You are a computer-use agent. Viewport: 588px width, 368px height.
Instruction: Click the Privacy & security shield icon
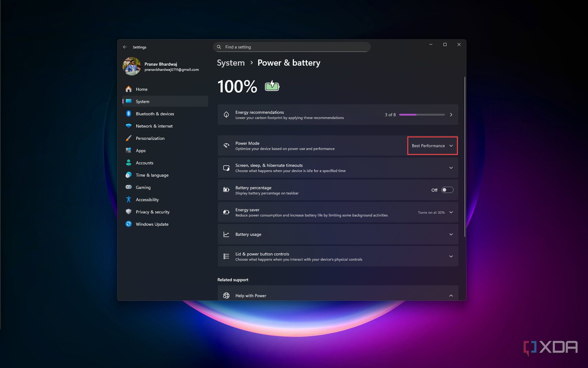pos(129,212)
